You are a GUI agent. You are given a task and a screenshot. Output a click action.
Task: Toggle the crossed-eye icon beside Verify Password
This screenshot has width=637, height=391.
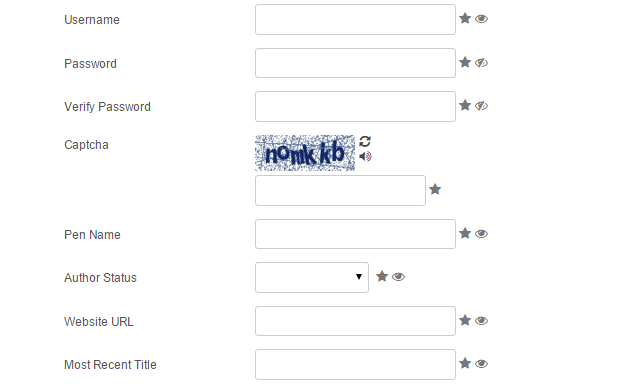[481, 106]
